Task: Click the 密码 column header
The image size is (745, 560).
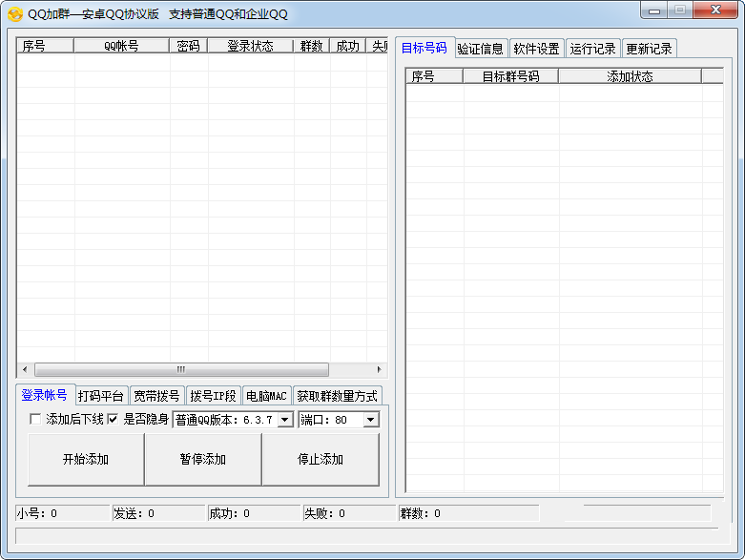Action: pyautogui.click(x=189, y=46)
